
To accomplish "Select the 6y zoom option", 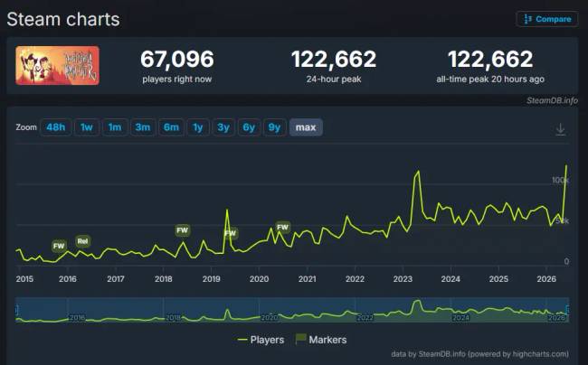I will (249, 127).
